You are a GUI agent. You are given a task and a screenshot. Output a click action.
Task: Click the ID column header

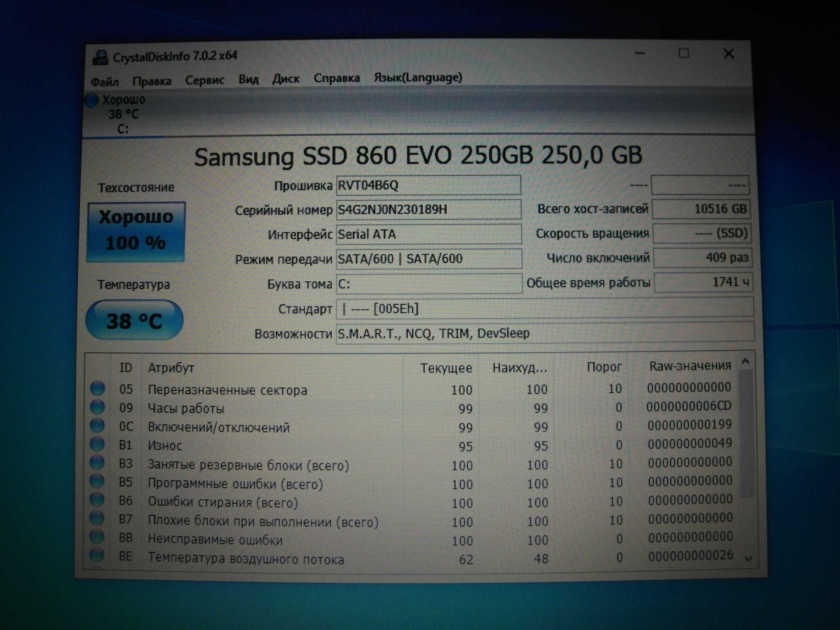126,367
